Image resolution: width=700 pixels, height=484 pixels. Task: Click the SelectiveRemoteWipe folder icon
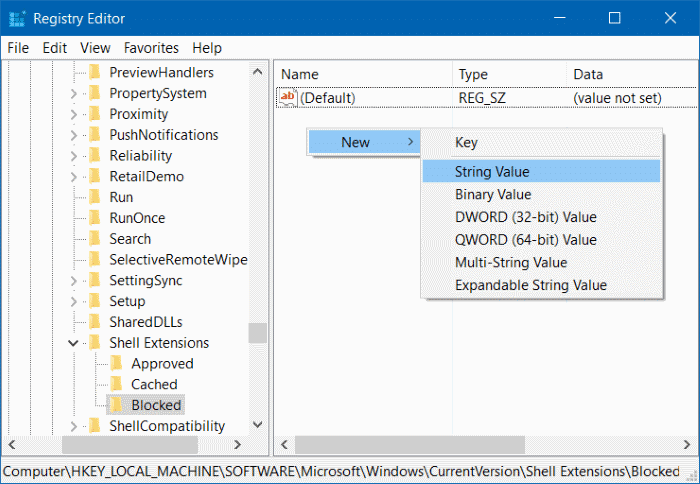95,259
